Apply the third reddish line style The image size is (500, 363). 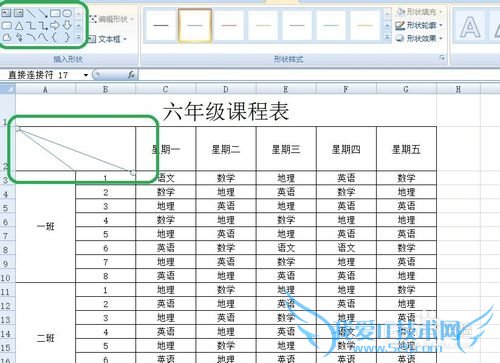(x=229, y=25)
